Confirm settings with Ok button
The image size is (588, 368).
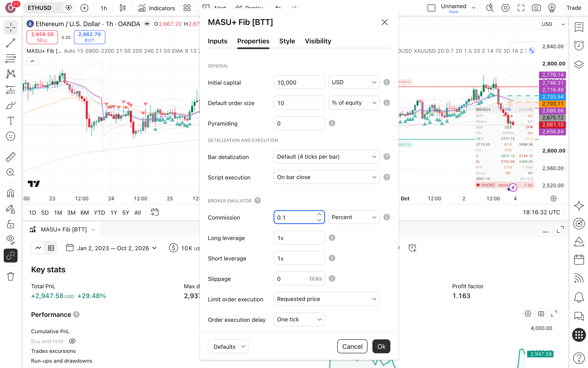[x=381, y=346]
